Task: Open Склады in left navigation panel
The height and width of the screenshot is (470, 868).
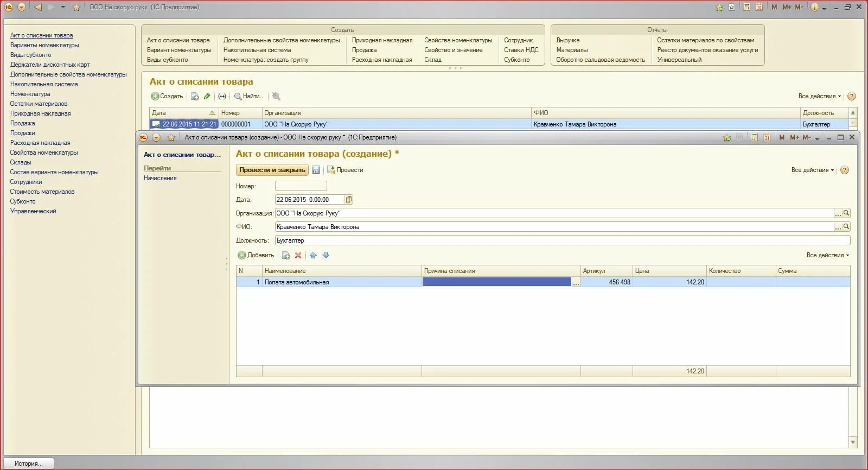Action: (x=21, y=162)
